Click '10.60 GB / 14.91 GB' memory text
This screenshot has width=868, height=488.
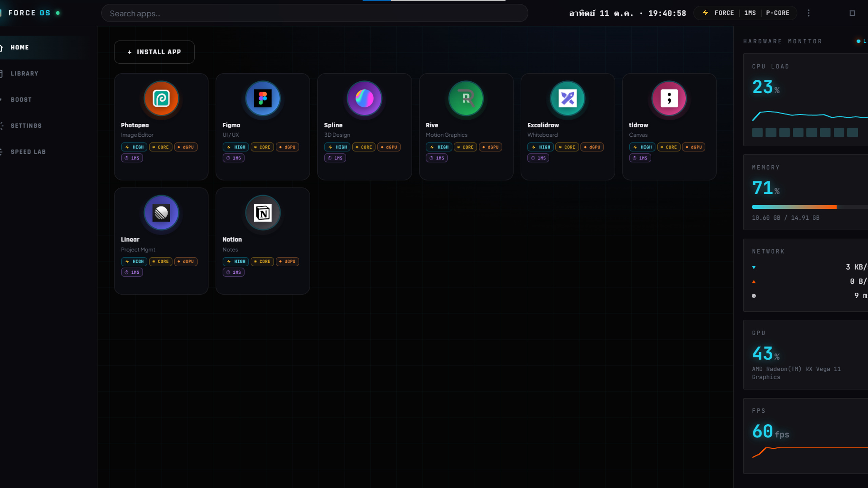pyautogui.click(x=786, y=218)
